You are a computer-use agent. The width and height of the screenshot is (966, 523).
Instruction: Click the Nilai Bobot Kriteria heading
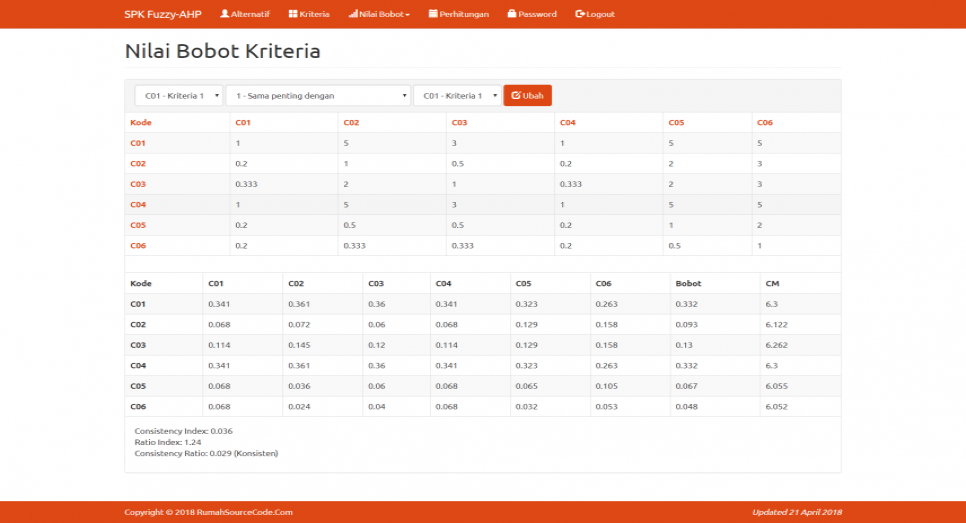[x=222, y=51]
